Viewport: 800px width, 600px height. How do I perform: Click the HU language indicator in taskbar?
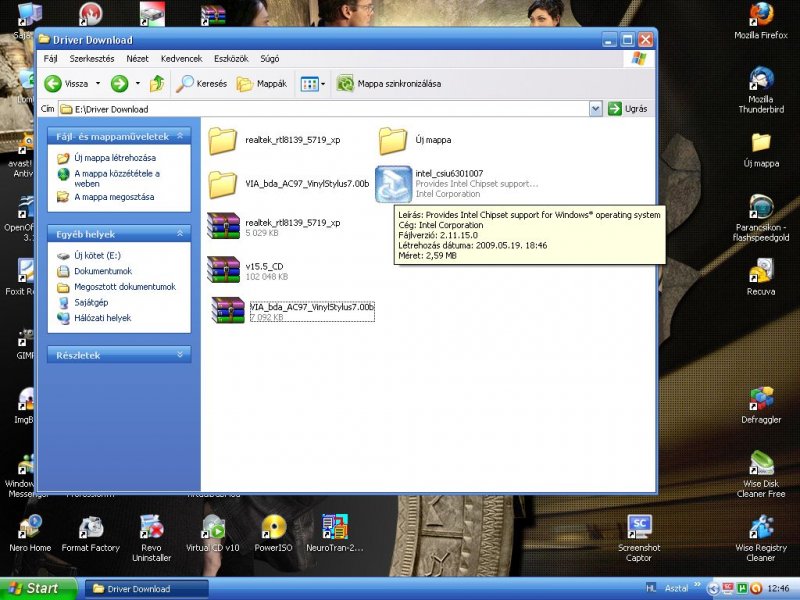(651, 588)
